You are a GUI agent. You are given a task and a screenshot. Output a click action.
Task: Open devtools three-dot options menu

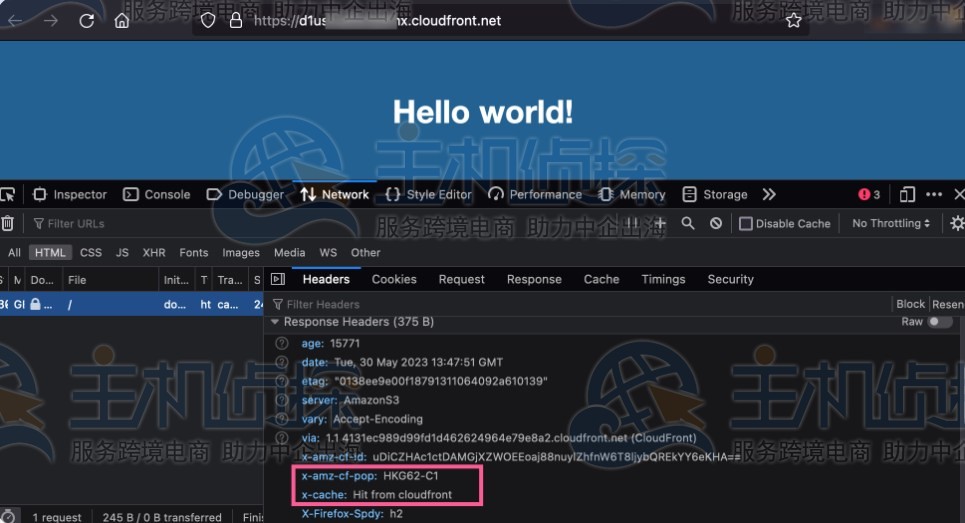tap(934, 194)
